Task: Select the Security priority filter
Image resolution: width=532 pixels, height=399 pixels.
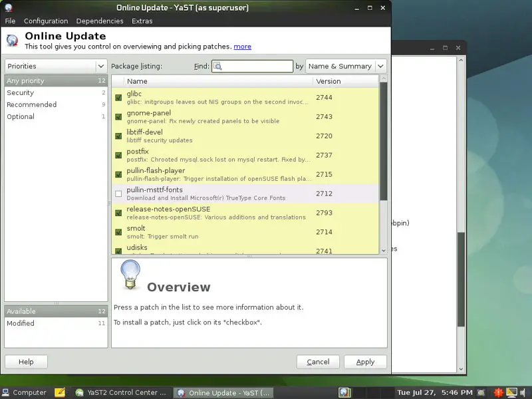Action: 56,92
